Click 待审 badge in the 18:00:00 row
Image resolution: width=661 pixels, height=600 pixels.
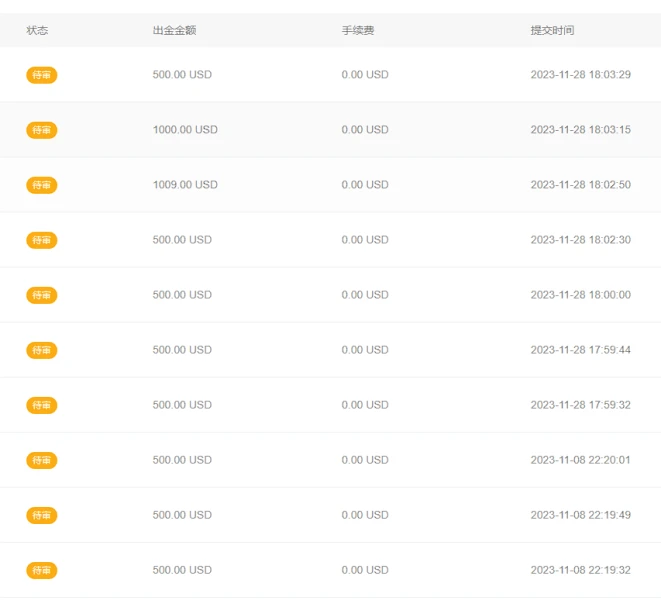click(42, 295)
